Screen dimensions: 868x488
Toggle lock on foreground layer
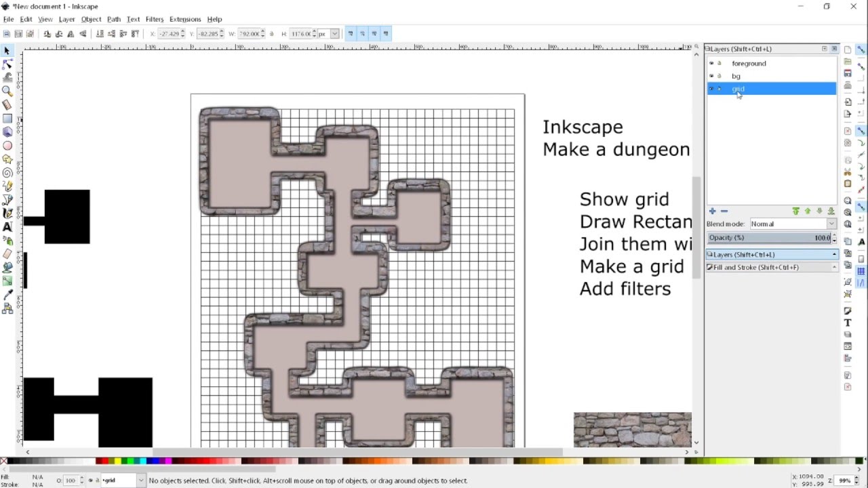(x=719, y=63)
